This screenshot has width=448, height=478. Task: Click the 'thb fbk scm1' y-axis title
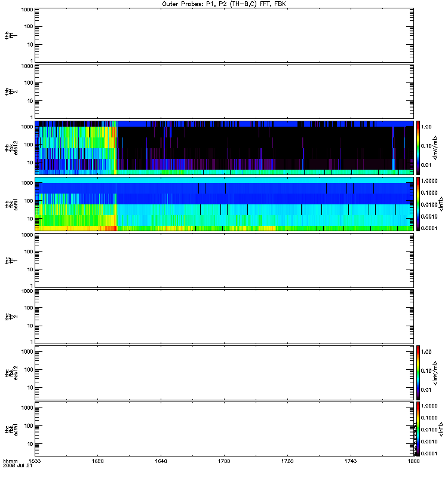point(11,204)
